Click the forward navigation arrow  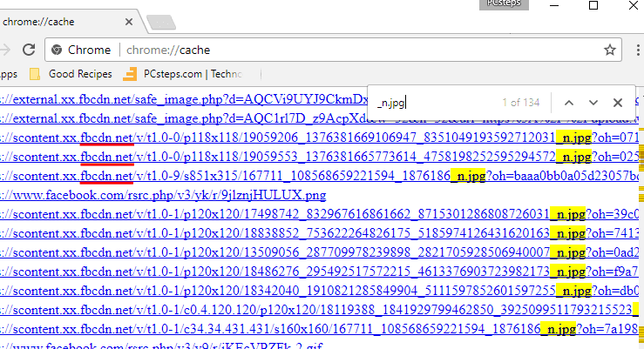click(x=6, y=50)
